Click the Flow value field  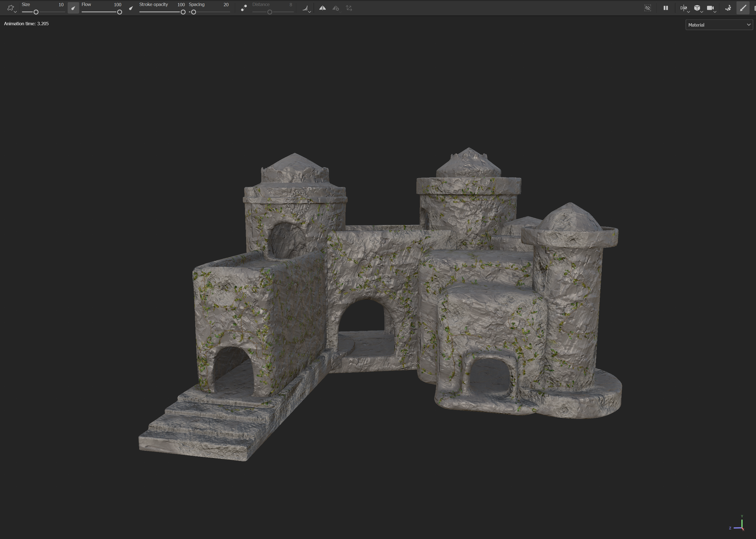click(117, 5)
